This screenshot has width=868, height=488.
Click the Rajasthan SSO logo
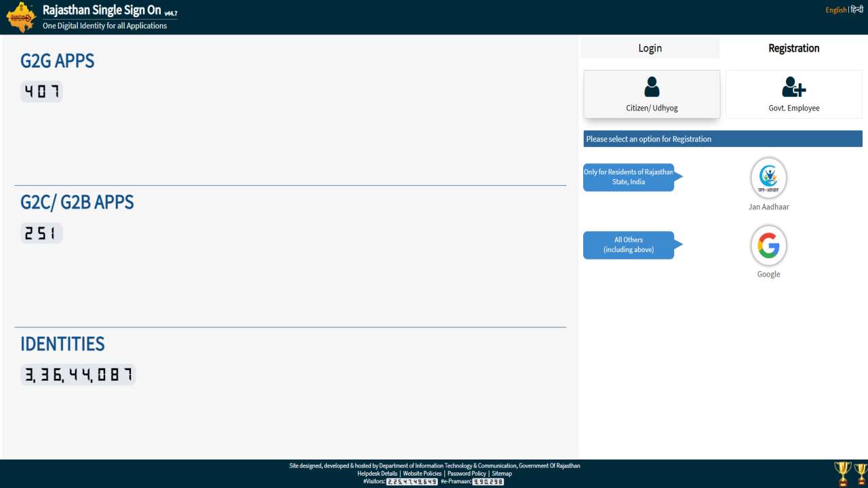(x=21, y=17)
